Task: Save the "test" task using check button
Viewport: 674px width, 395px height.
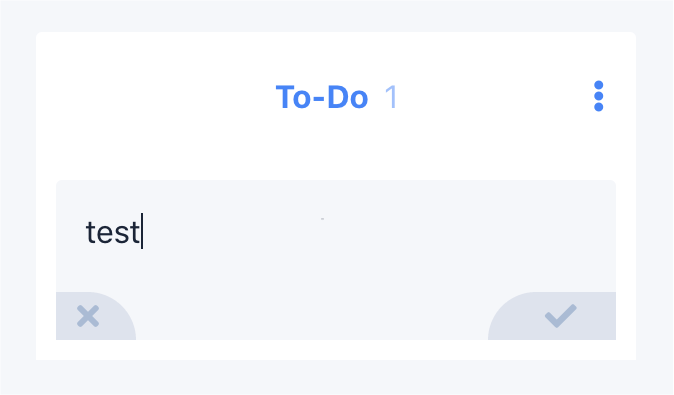Action: (552, 316)
